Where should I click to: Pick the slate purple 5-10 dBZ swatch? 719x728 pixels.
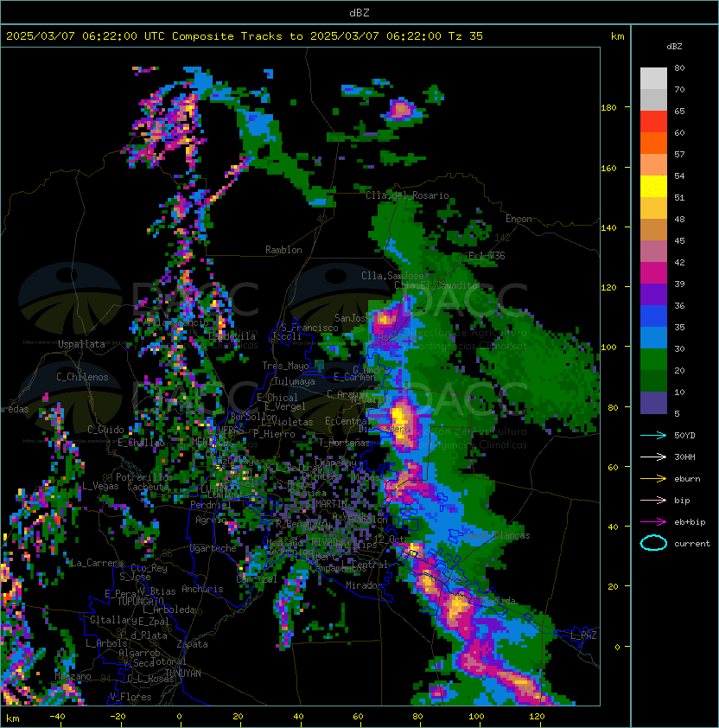pos(653,403)
